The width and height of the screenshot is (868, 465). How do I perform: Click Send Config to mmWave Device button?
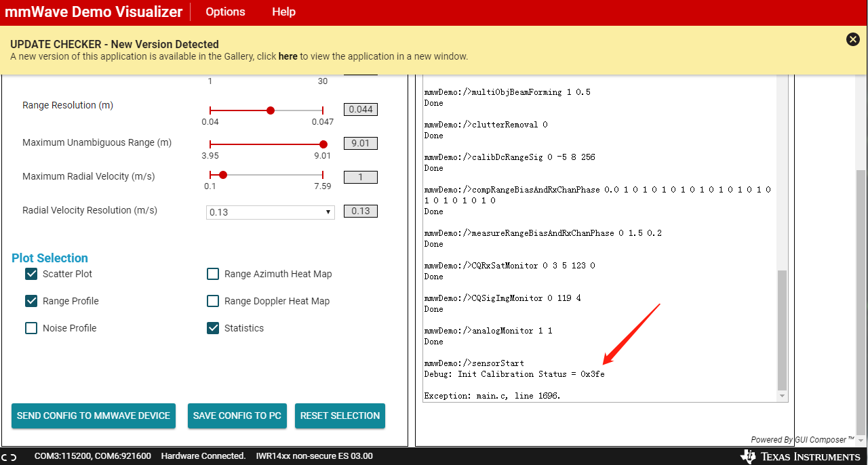pos(94,416)
